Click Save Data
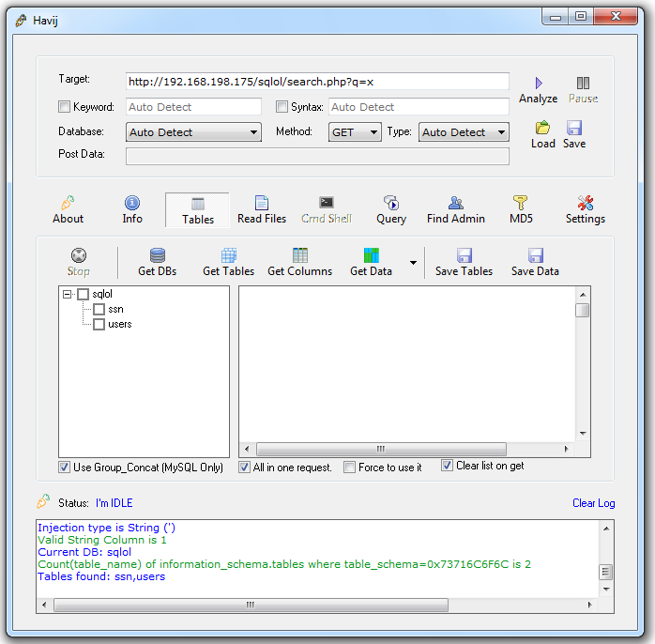655x644 pixels. click(535, 263)
